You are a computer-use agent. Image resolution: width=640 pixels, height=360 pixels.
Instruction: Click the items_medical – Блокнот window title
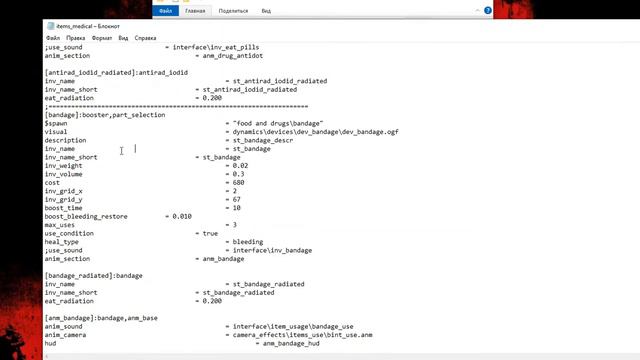tap(88, 26)
